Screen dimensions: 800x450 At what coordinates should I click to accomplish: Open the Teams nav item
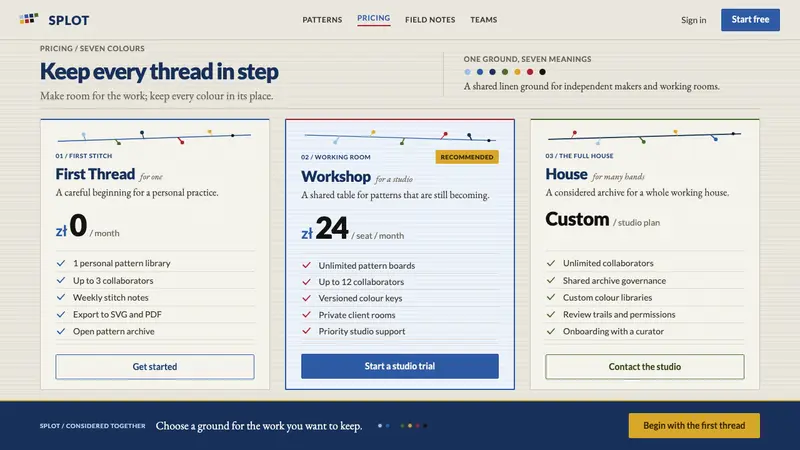click(484, 20)
